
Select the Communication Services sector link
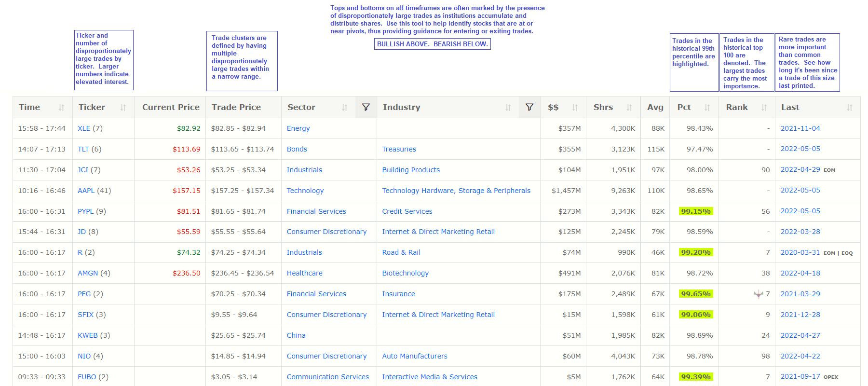point(328,377)
